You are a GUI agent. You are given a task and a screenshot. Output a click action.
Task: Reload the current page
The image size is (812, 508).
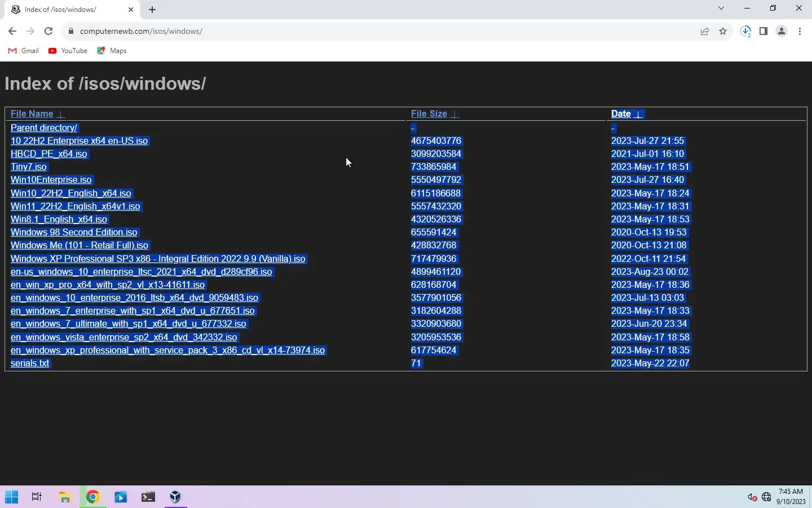48,32
